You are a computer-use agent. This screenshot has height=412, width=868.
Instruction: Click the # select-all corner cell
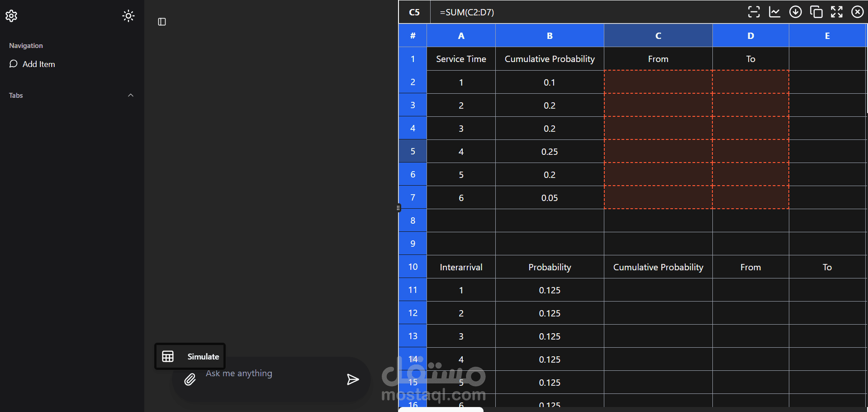tap(413, 36)
